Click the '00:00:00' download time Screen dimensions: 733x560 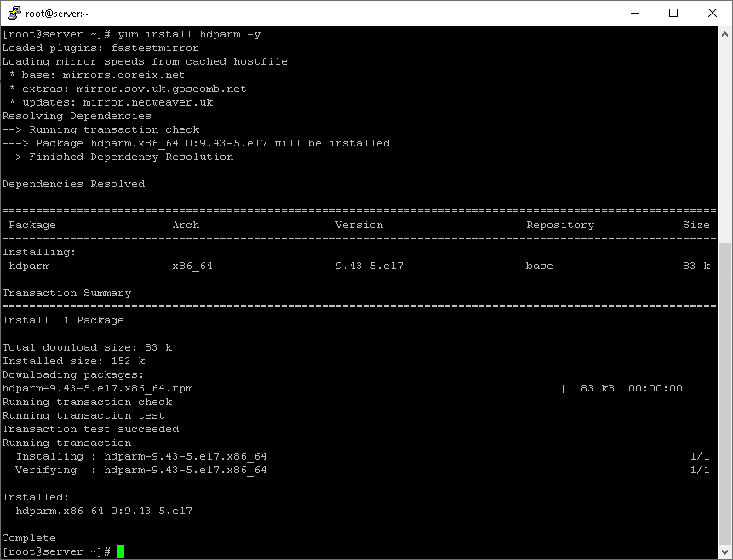click(x=655, y=388)
